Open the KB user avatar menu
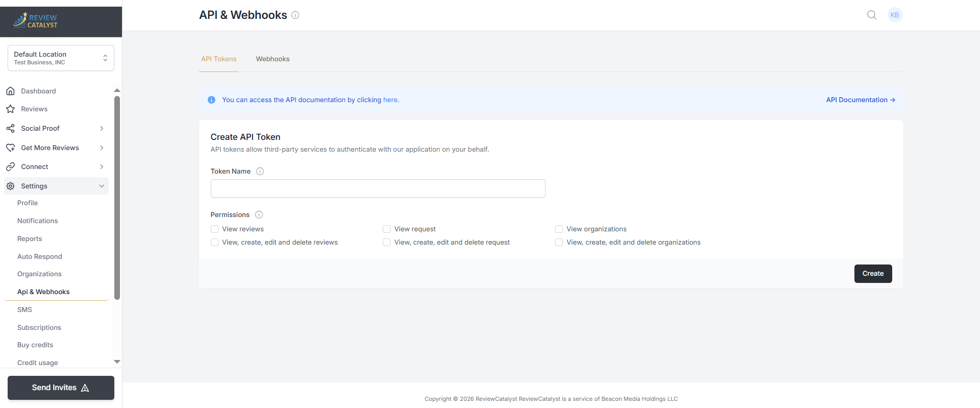The height and width of the screenshot is (408, 980). tap(895, 15)
